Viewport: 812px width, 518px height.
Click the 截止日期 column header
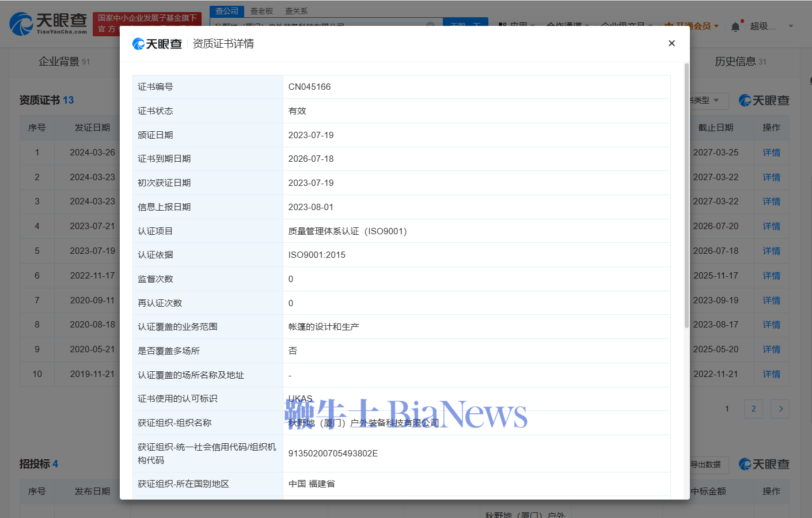point(716,128)
